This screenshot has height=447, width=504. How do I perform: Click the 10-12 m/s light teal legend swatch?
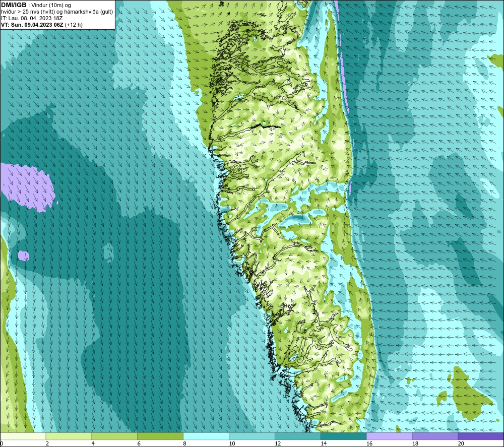252,436
